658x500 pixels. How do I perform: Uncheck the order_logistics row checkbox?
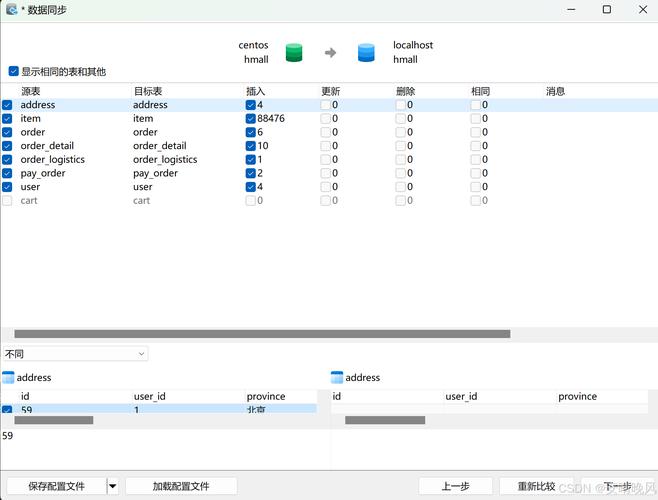[7, 160]
